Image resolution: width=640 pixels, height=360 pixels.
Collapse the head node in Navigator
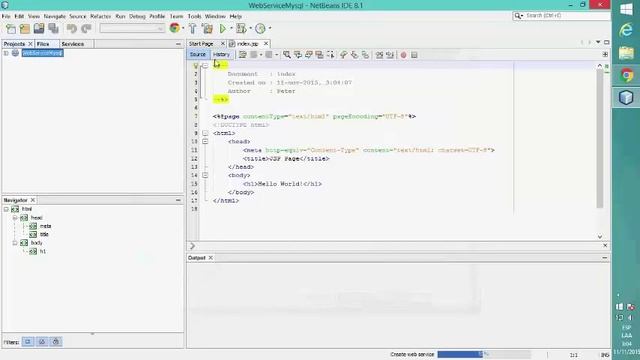pyautogui.click(x=15, y=218)
